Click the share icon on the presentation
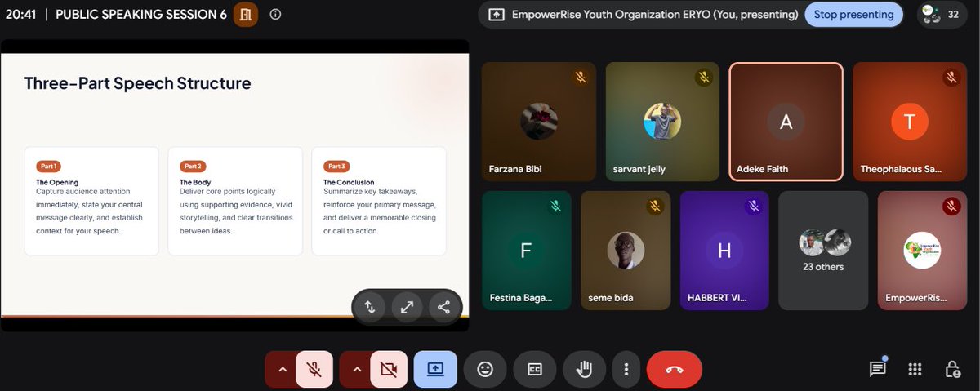Screen dimensions: 980x391 click(443, 307)
